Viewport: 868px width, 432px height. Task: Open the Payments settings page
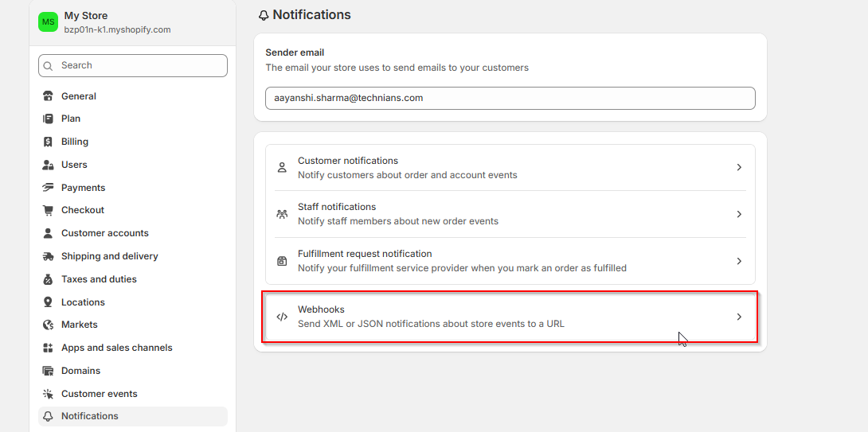(83, 188)
